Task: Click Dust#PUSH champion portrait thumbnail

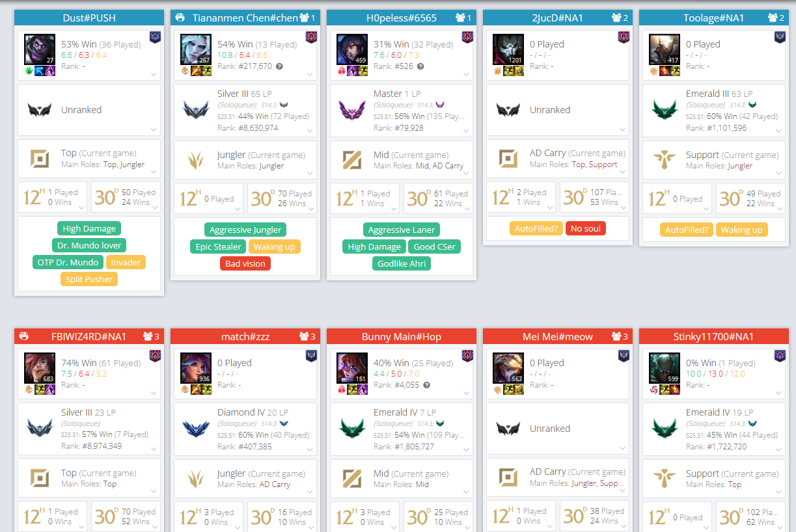Action: coord(40,49)
